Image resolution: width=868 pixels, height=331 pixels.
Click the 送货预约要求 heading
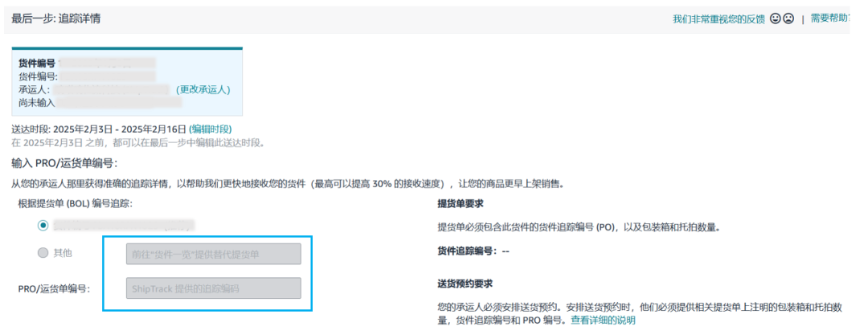pos(465,284)
